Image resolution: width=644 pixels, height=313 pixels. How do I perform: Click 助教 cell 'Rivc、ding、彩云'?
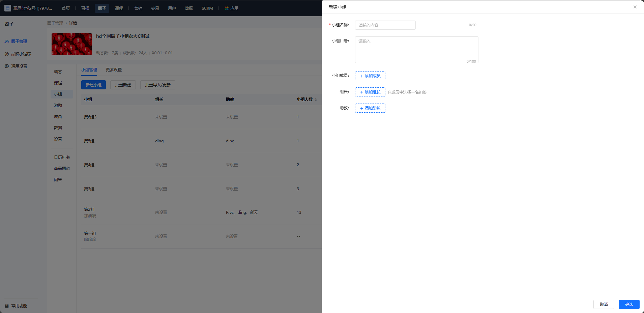pos(242,212)
